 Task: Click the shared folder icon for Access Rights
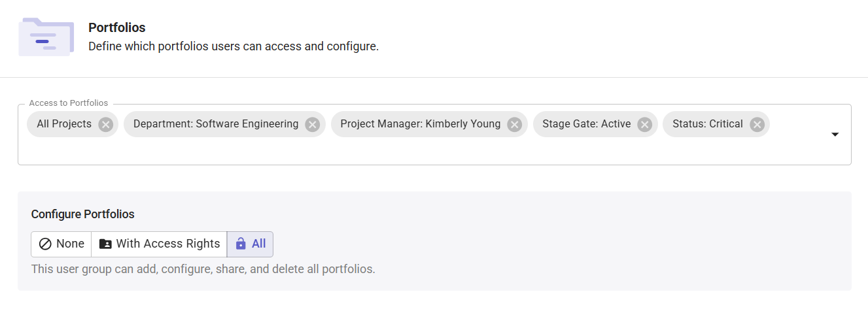pos(105,244)
